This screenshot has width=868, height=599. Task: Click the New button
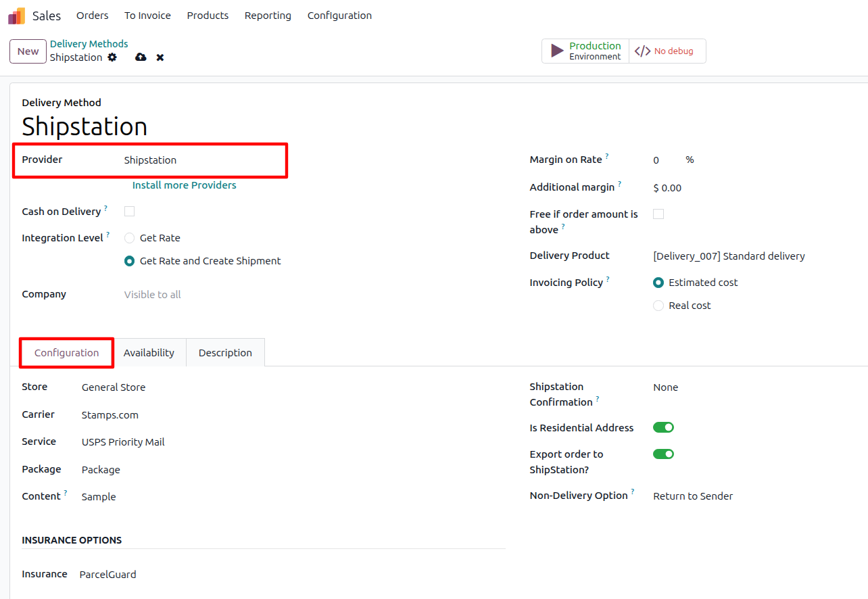coord(28,51)
